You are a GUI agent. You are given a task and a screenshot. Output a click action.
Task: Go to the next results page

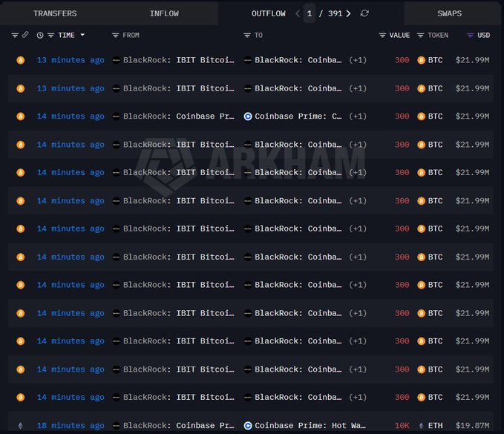348,13
